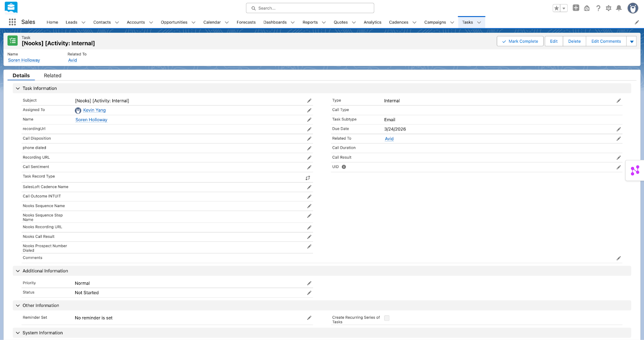Image resolution: width=644 pixels, height=340 pixels.
Task: Click the Delete button
Action: [574, 41]
